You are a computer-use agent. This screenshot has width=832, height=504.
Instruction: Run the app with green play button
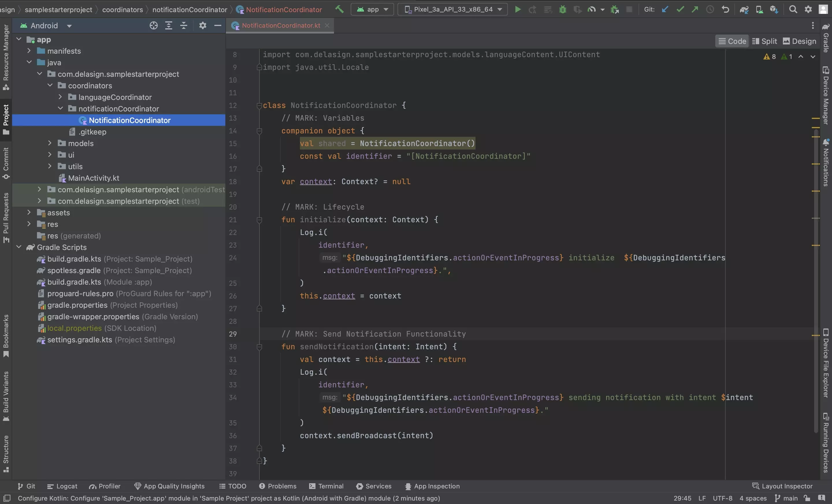[x=518, y=10]
